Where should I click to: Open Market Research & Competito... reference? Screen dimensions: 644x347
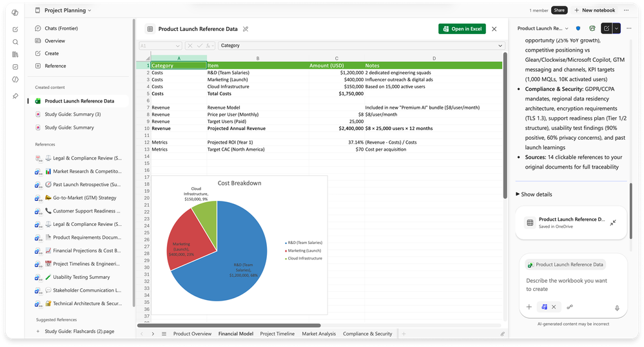78,171
